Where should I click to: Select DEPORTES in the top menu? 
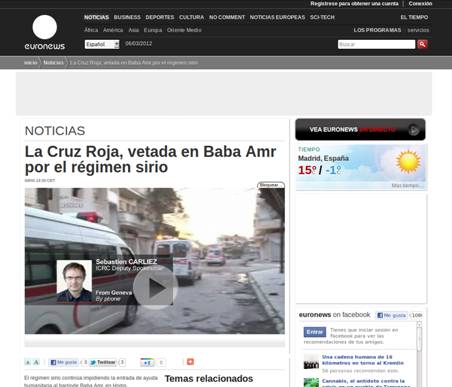click(160, 17)
